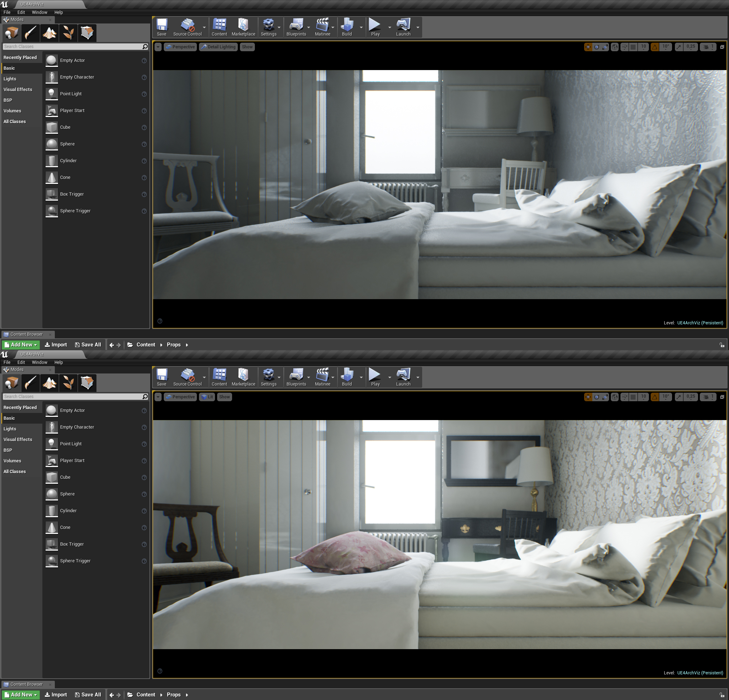This screenshot has width=729, height=700.
Task: Open the scale snap value 0,25 in upper viewport
Action: coord(690,47)
